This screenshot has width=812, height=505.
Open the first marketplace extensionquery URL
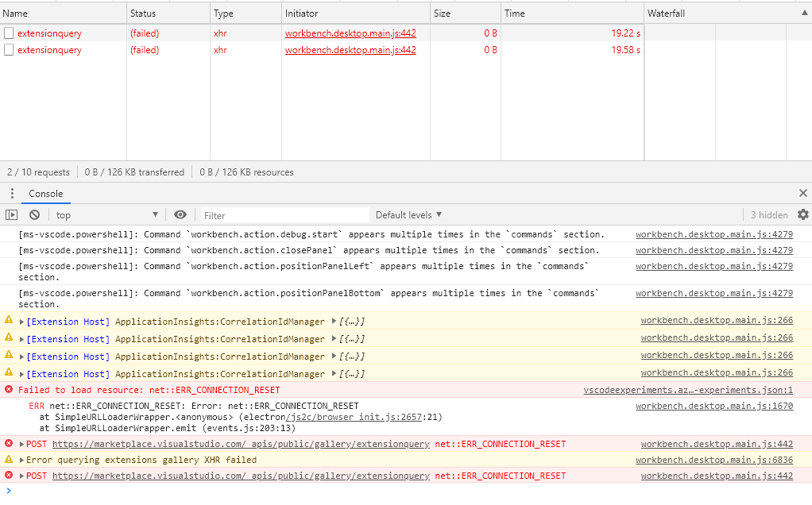[x=241, y=444]
